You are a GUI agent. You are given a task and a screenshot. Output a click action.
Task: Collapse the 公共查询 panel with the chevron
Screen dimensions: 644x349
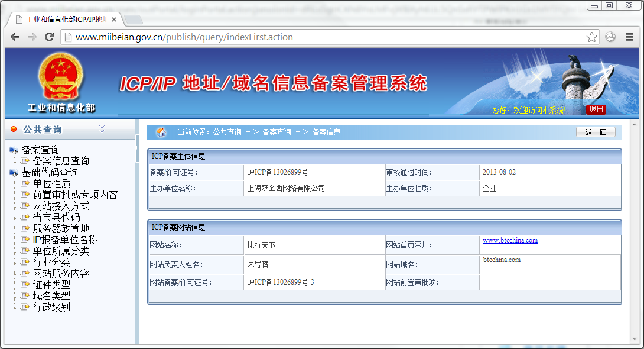click(102, 129)
